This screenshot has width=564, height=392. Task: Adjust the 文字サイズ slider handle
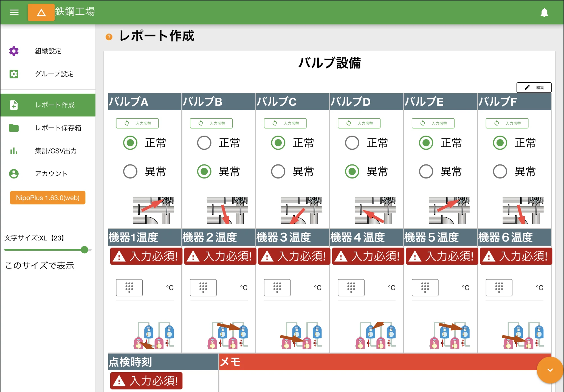pos(84,250)
